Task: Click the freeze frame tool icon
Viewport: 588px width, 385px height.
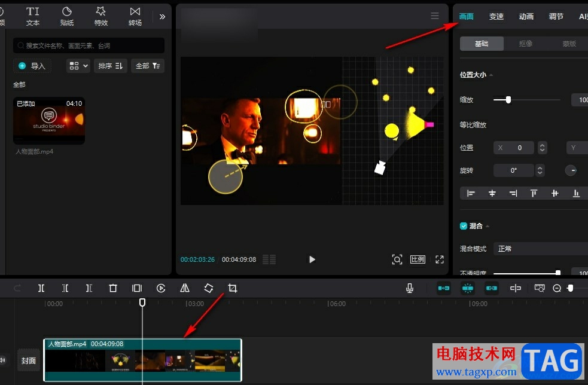Action: [137, 288]
